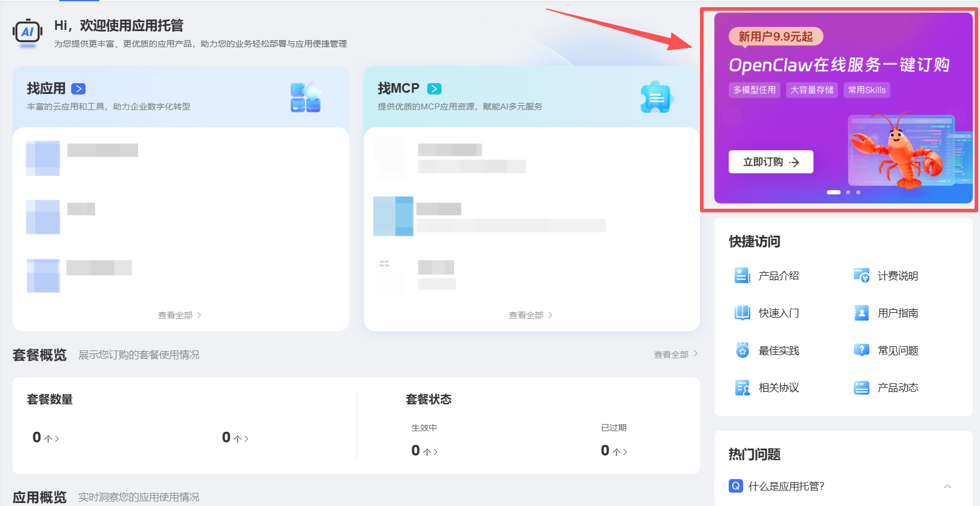Viewport: 980px width, 506px height.
Task: Open 查看全部 under the 找应用 list
Action: click(x=179, y=315)
